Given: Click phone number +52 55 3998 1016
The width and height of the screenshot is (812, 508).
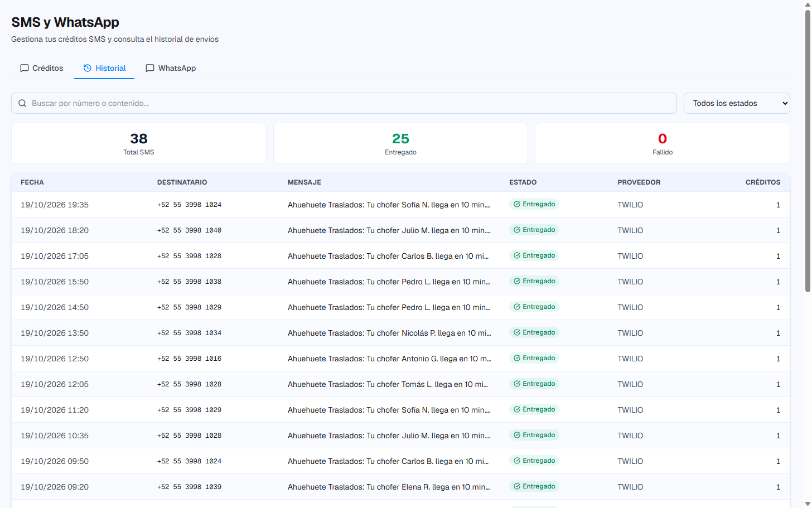Looking at the screenshot, I should click(189, 359).
